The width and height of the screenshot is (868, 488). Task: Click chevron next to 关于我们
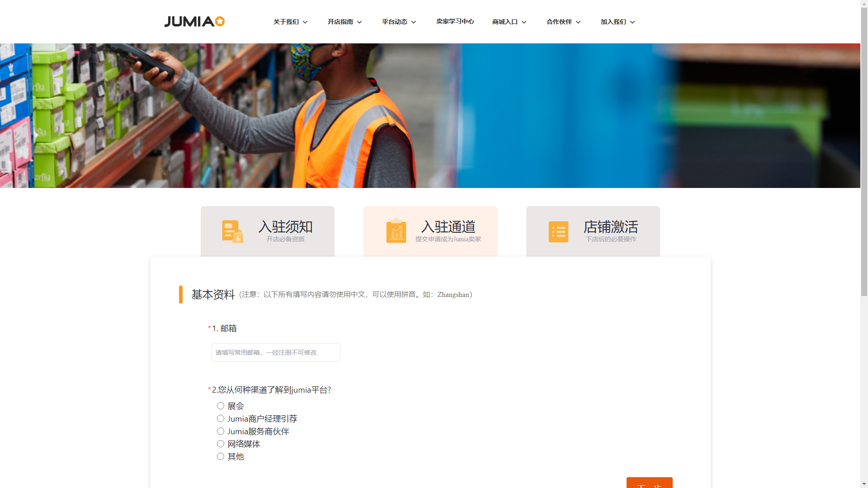point(305,22)
